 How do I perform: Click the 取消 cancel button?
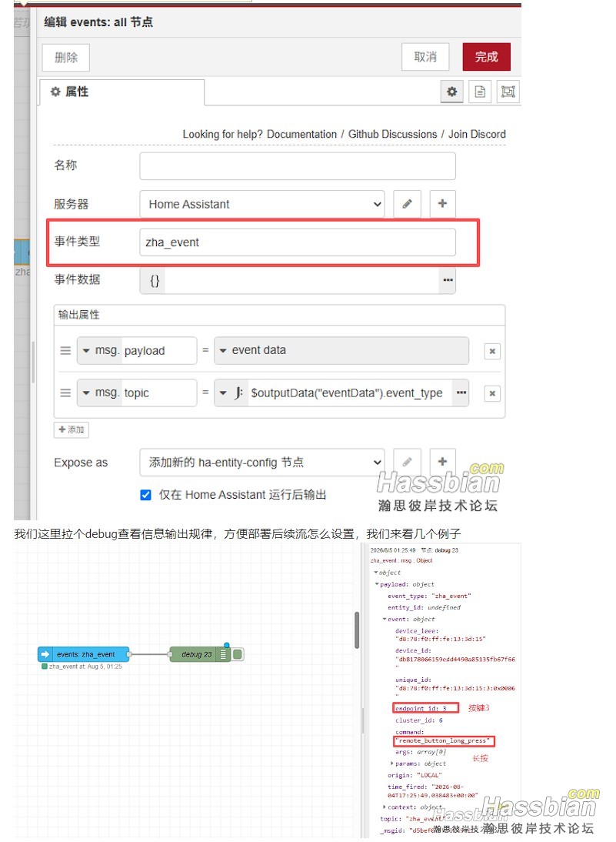425,57
